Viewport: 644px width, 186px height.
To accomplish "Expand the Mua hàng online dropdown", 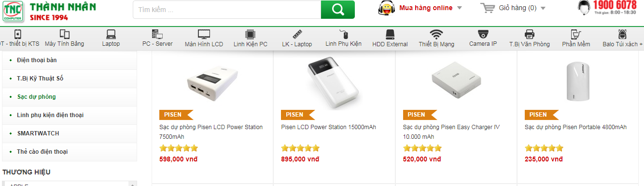I will tap(459, 8).
